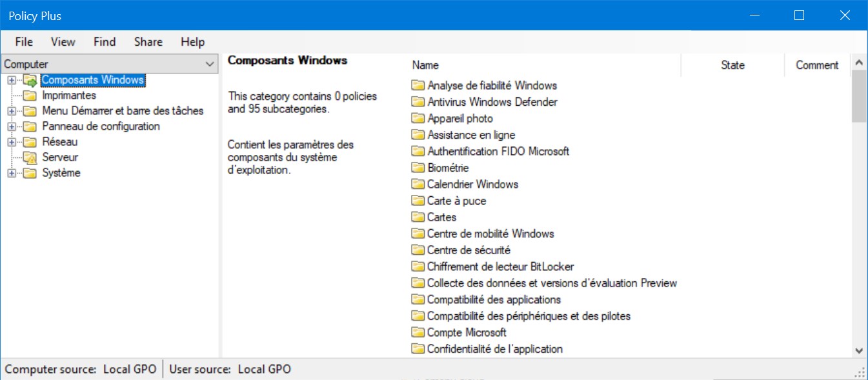Sort by the State column header
The image size is (868, 380).
pyautogui.click(x=732, y=65)
